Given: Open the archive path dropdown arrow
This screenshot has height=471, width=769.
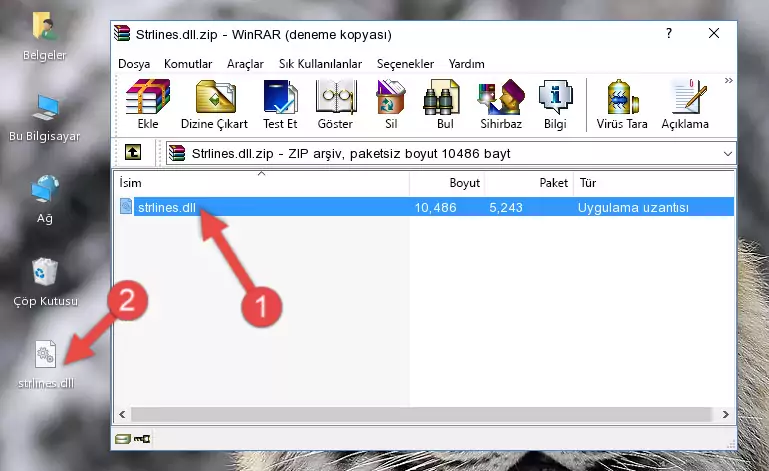Looking at the screenshot, I should click(727, 154).
